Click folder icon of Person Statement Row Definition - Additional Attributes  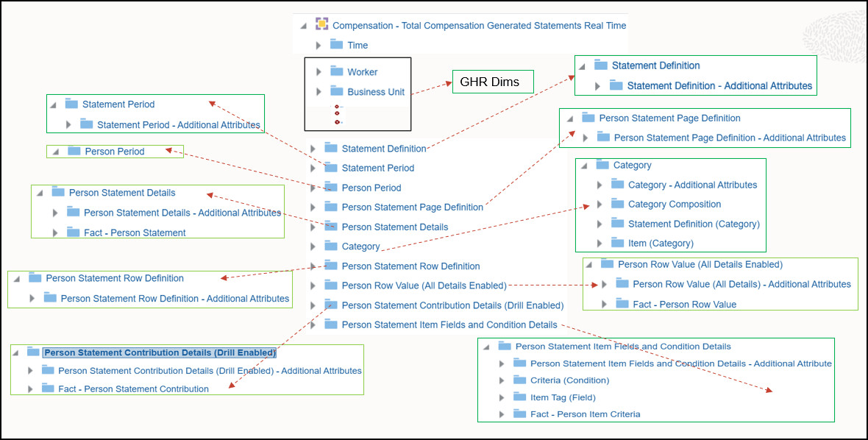click(x=50, y=298)
